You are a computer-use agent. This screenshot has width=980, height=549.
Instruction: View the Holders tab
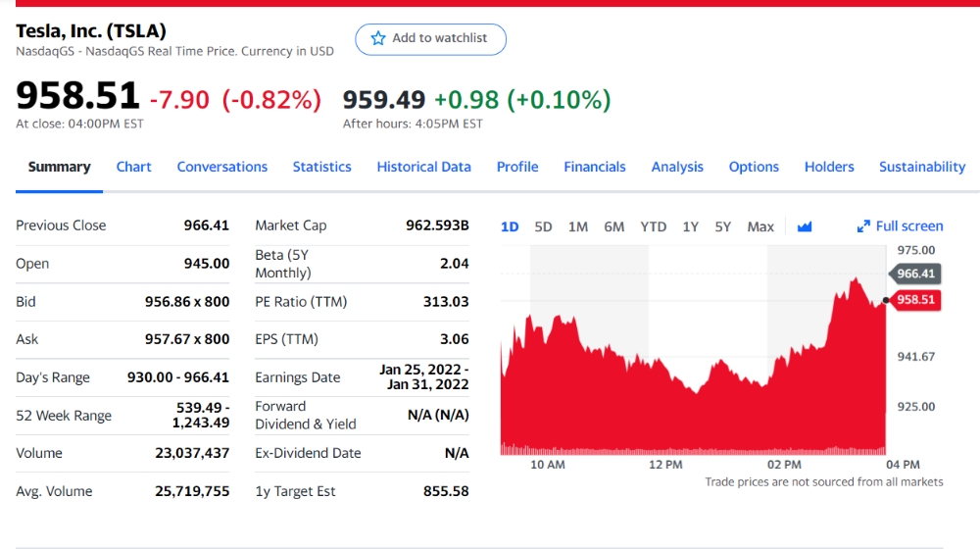(x=829, y=167)
